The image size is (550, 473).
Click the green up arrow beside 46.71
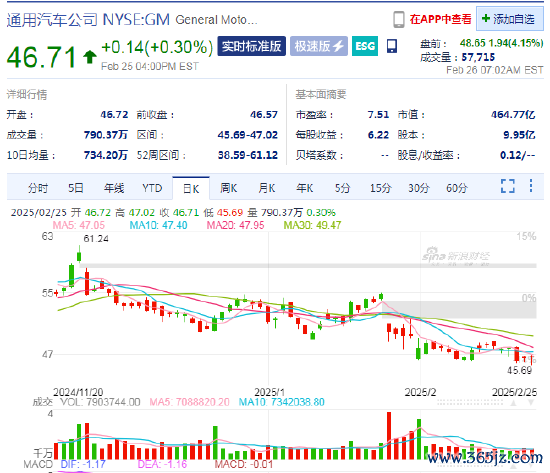point(90,57)
